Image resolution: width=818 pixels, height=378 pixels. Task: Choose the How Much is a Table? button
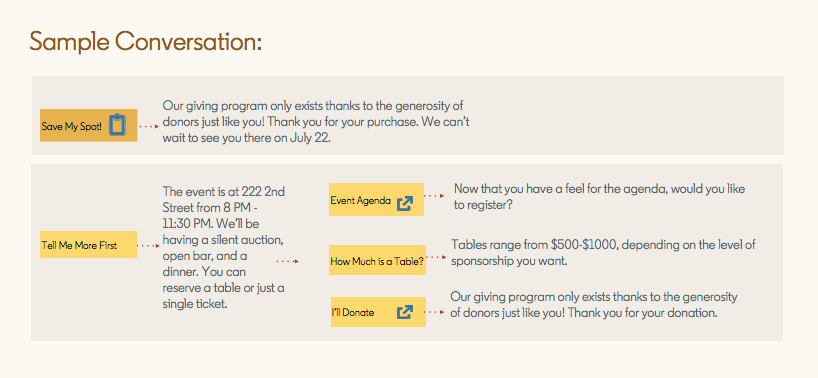pos(377,260)
